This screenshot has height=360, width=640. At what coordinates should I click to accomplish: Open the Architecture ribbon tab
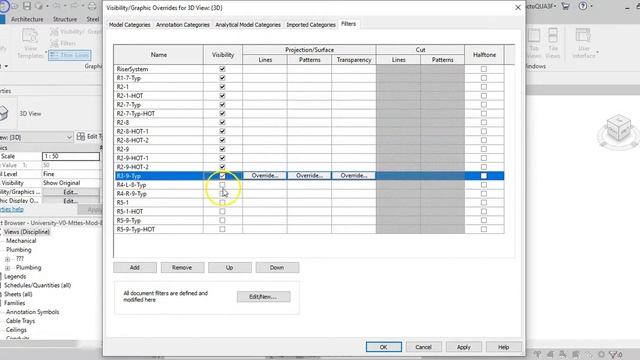tap(27, 19)
